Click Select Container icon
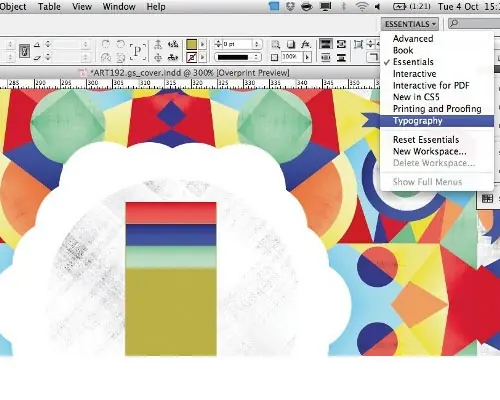 pos(158,44)
